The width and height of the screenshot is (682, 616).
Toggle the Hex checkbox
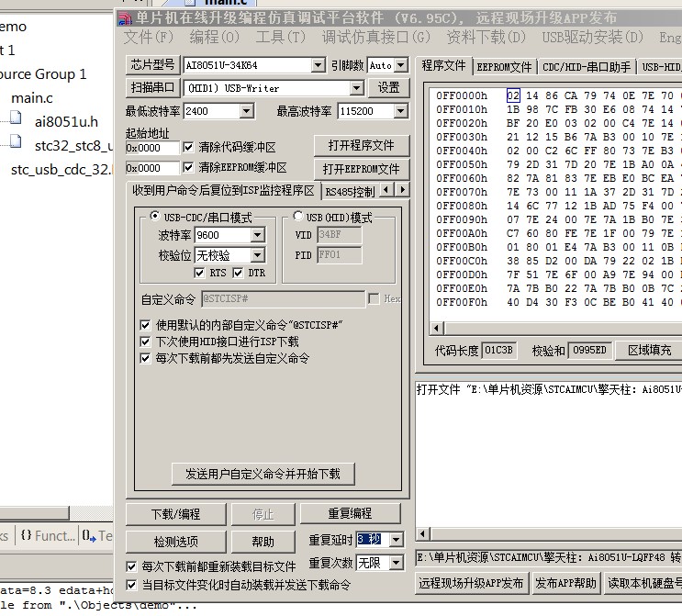(374, 299)
